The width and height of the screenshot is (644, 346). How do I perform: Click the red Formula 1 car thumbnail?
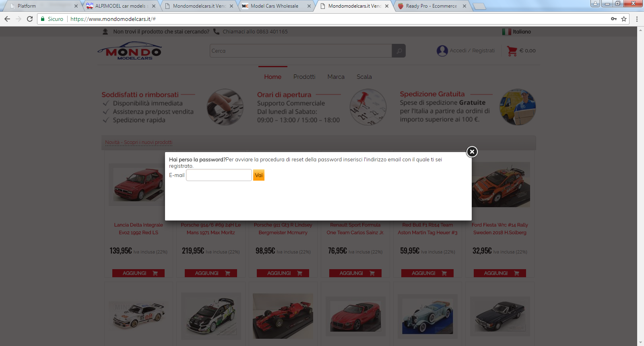tap(283, 316)
